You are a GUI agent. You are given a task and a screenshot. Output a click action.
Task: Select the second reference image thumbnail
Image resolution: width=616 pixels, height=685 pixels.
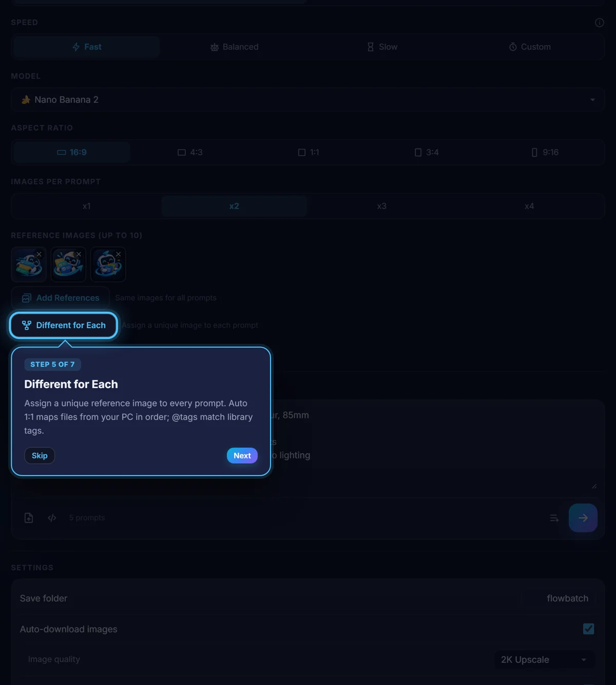tap(68, 264)
